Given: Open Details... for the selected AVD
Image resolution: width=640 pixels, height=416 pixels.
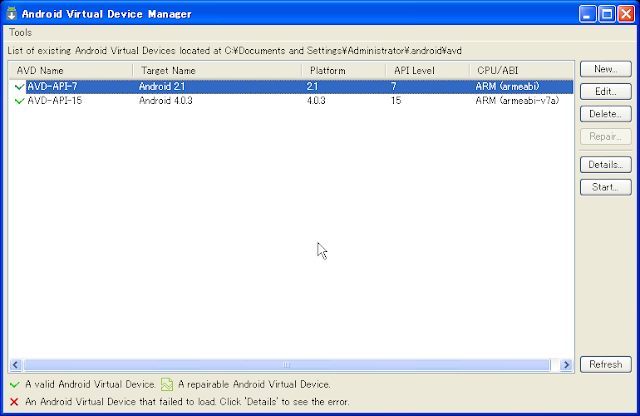Looking at the screenshot, I should point(606,165).
